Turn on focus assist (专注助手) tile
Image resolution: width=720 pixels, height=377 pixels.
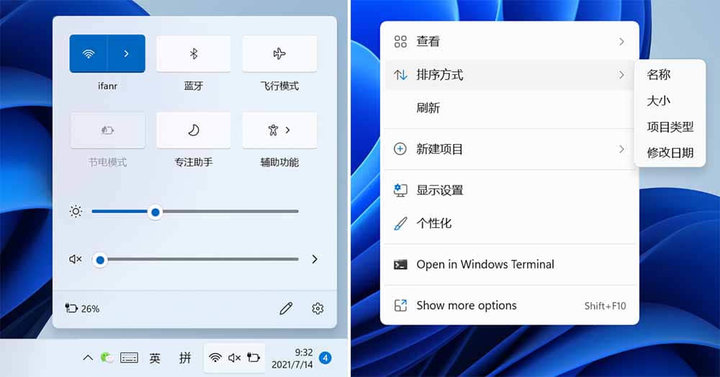[x=193, y=130]
